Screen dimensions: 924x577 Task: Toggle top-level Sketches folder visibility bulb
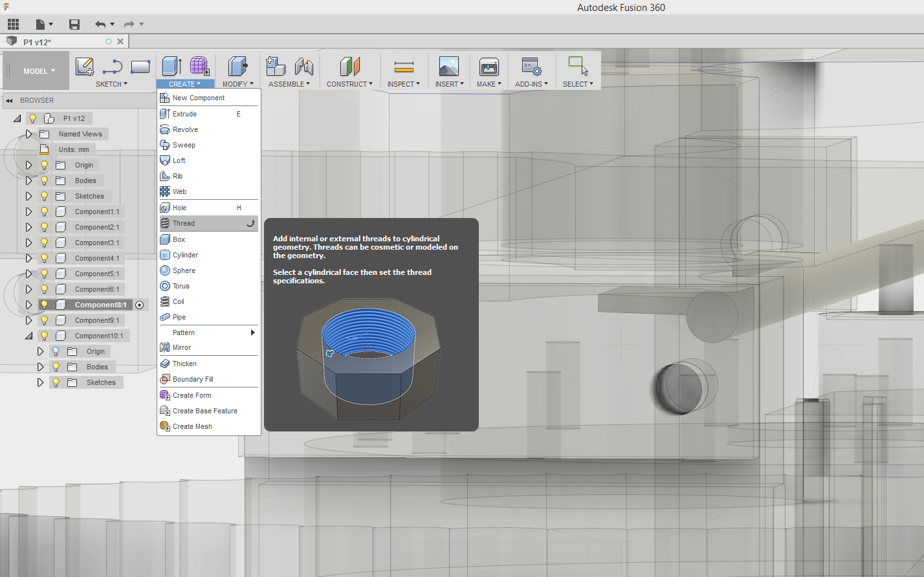pyautogui.click(x=45, y=196)
